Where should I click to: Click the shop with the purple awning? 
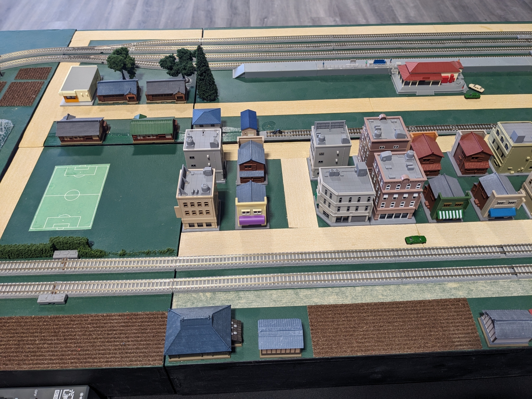[251, 205]
